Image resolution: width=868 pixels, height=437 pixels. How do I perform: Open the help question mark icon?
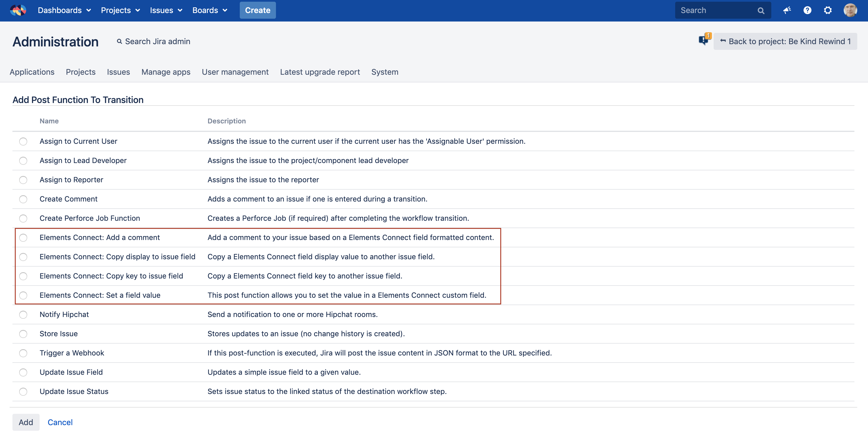(x=807, y=10)
